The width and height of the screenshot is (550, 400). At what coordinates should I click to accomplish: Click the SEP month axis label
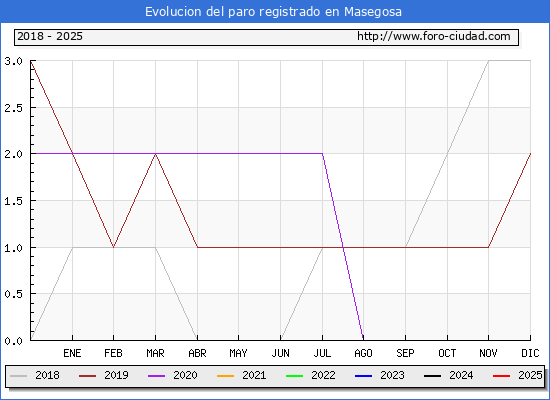(x=405, y=353)
